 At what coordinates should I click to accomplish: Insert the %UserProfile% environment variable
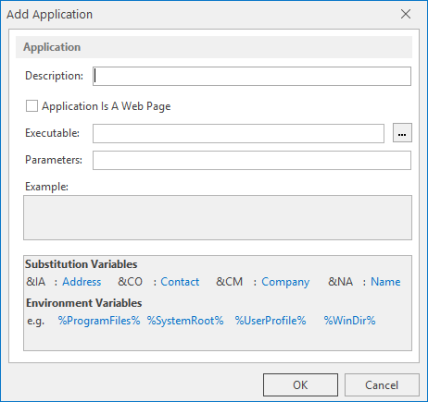click(x=270, y=321)
